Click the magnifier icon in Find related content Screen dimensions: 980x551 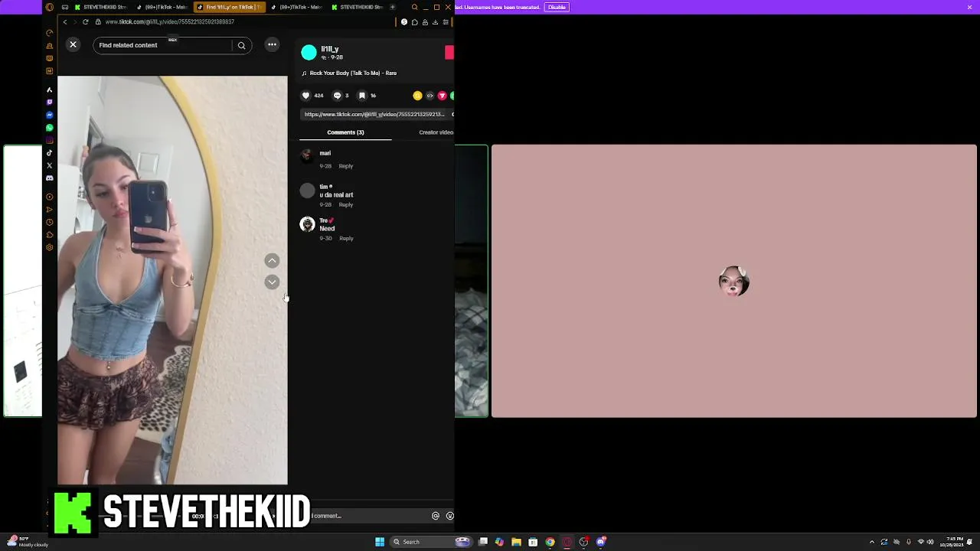tap(241, 45)
